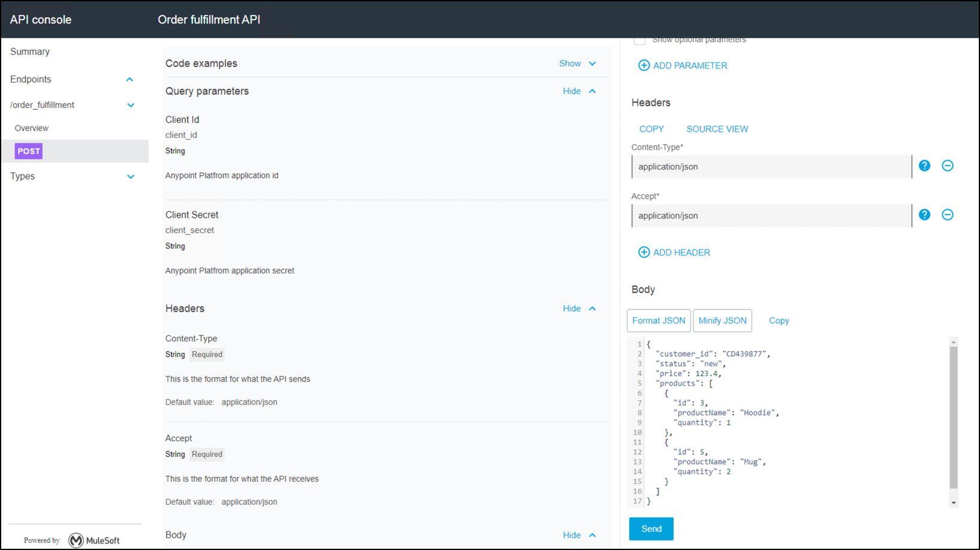Open the Overview item

pyautogui.click(x=32, y=128)
